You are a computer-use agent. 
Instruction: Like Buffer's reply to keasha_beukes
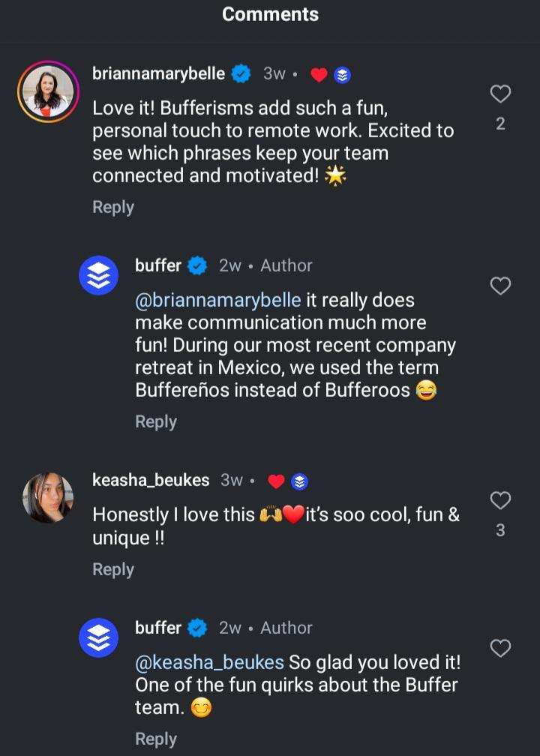[x=500, y=648]
